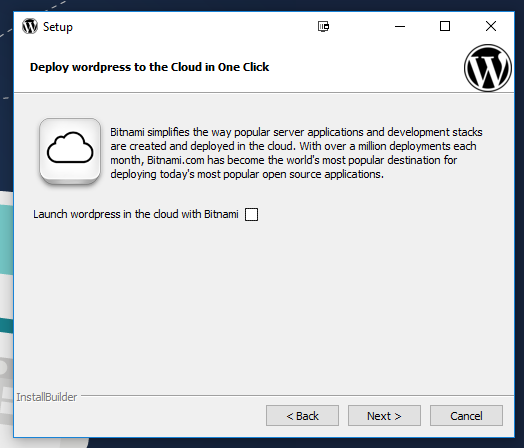Click the large WordPress logo in header
Viewport: 524px width, 448px height.
(x=488, y=68)
